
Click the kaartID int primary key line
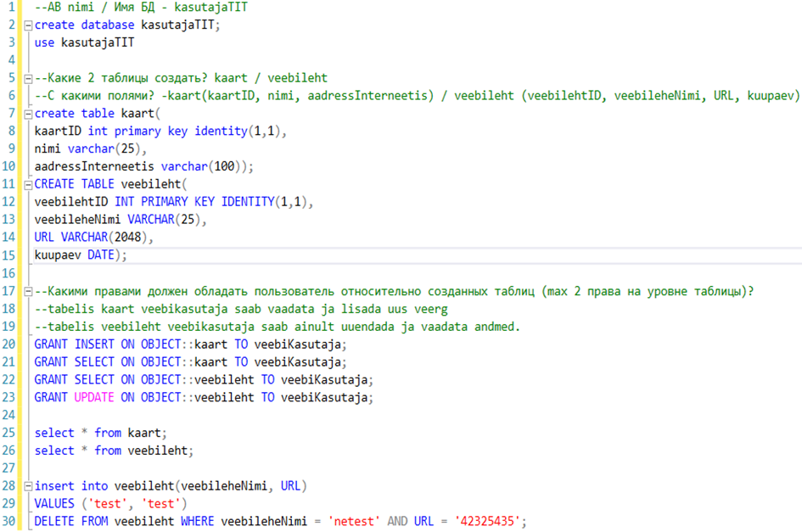(161, 132)
